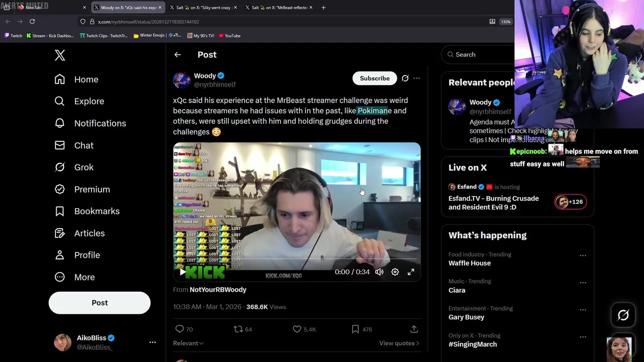Bookmark this post with bookmark icon
This screenshot has width=644, height=362.
pos(355,329)
